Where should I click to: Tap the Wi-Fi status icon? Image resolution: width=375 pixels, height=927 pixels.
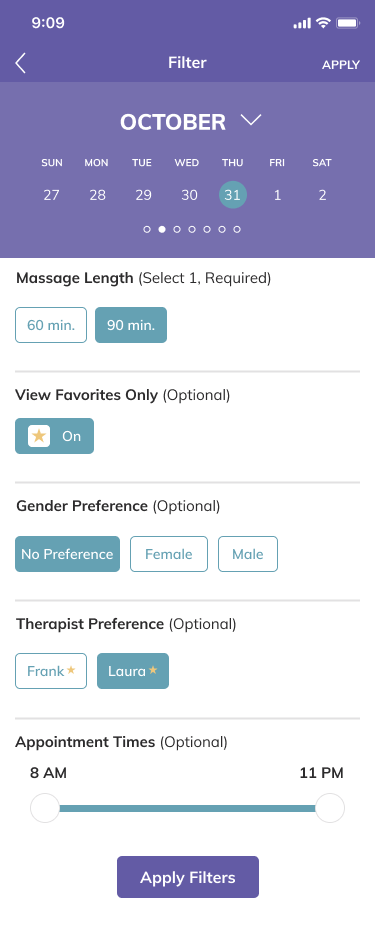(322, 23)
